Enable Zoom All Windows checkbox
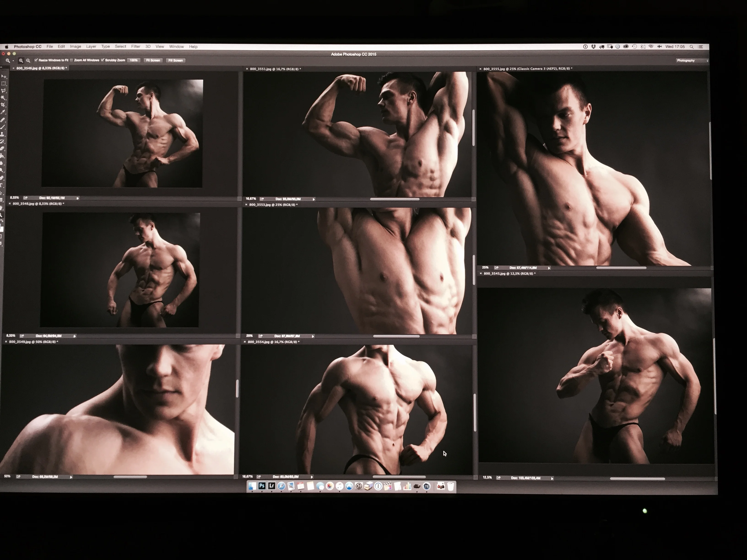 coord(72,60)
